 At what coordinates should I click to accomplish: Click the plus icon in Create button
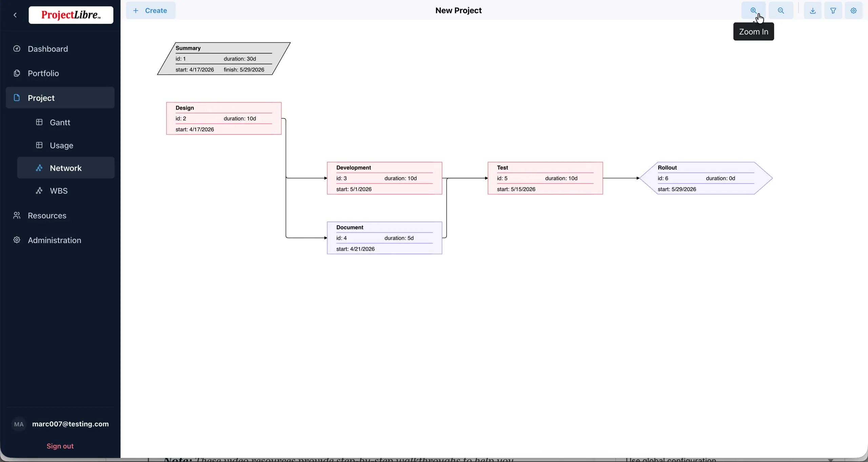pyautogui.click(x=136, y=11)
